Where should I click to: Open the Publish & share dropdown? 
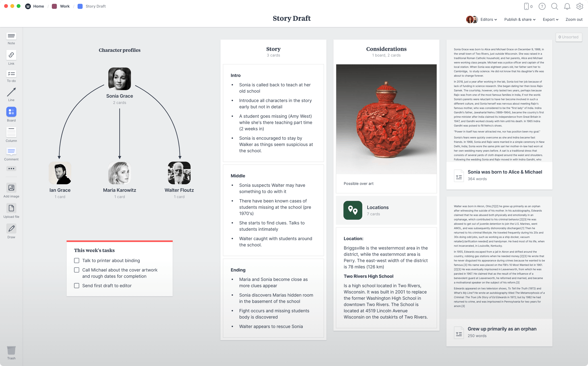(520, 19)
